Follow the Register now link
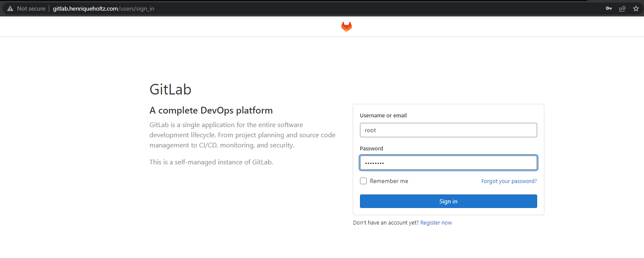The height and width of the screenshot is (258, 644). (436, 222)
